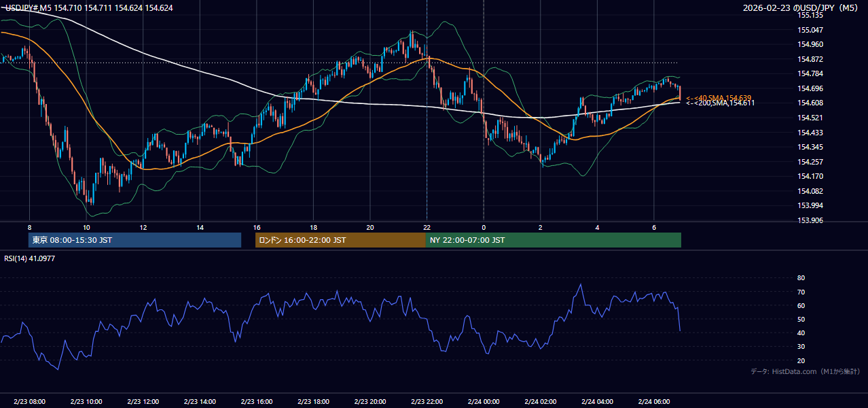Viewport: 868px width, 408px height.
Task: Click the 155.135 price axis label
Action: [x=810, y=15]
